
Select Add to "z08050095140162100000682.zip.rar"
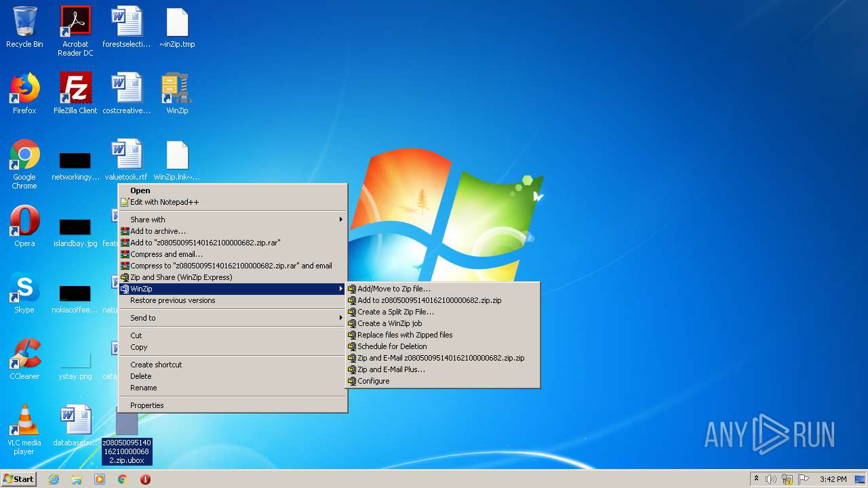(x=233, y=243)
